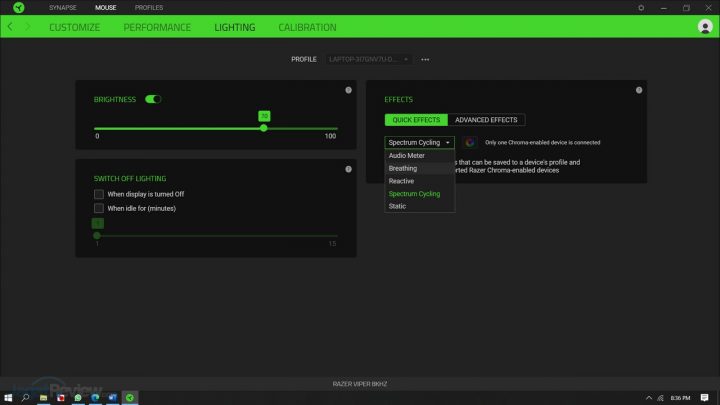Click the brightness slider handle
The image size is (720, 405).
(264, 128)
